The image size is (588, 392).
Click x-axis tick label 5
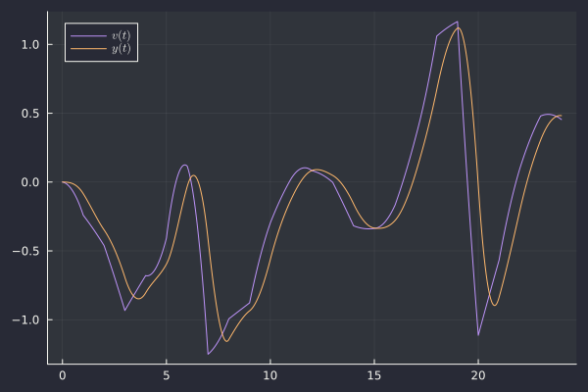[167, 375]
